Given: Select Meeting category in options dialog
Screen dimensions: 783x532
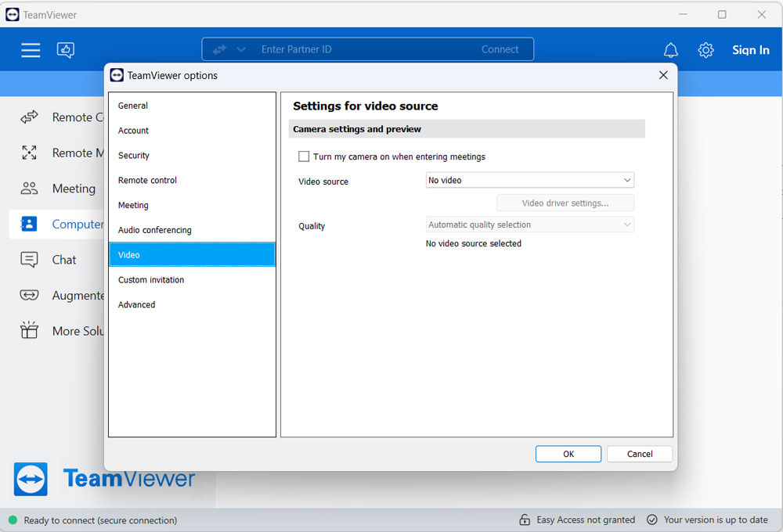Looking at the screenshot, I should point(193,205).
